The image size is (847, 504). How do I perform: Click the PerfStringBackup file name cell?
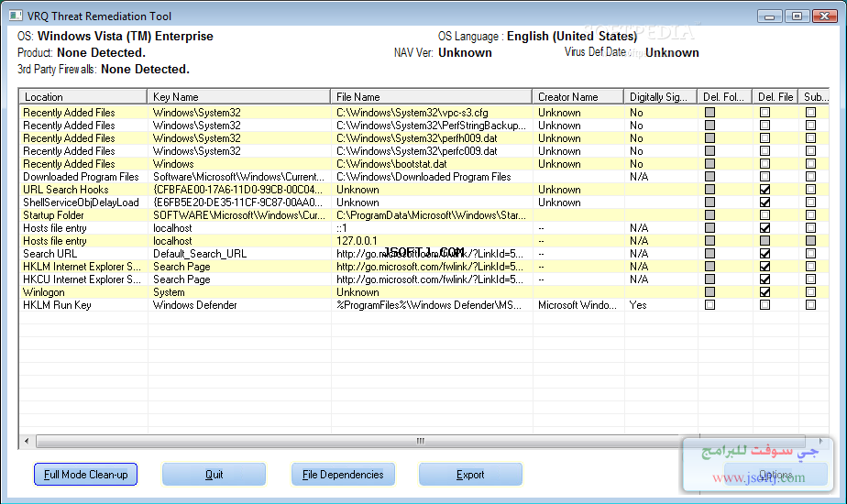[431, 126]
